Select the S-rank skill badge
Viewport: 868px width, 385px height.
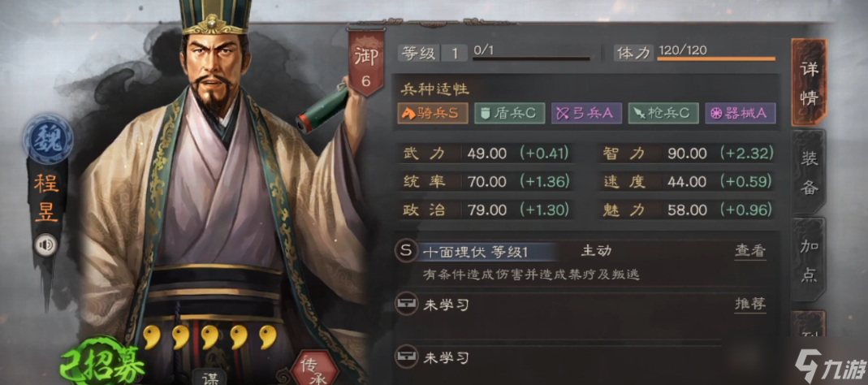pos(406,250)
